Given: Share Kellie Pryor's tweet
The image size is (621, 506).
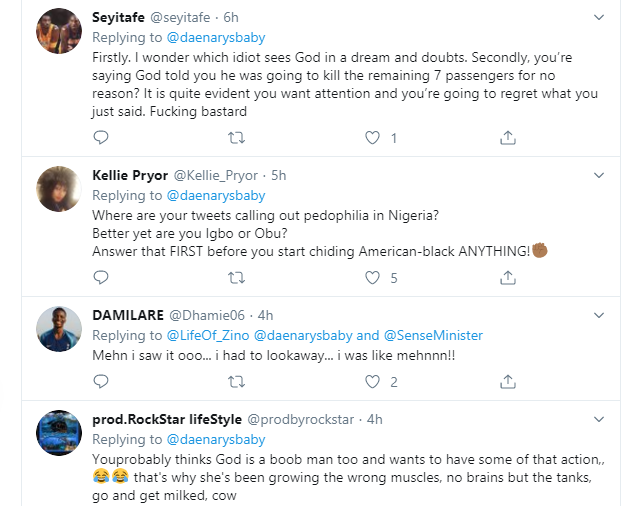Looking at the screenshot, I should (508, 277).
